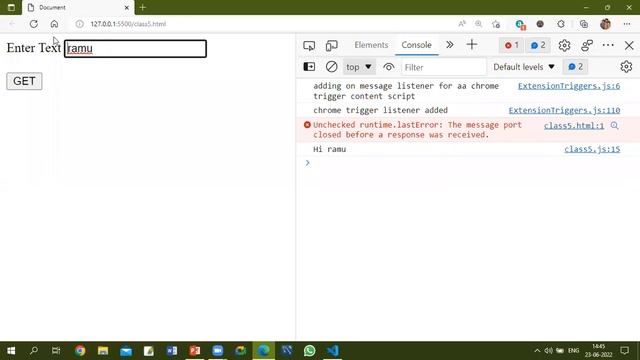Open the browser Settings and more menu
640x360 pixels.
(627, 24)
